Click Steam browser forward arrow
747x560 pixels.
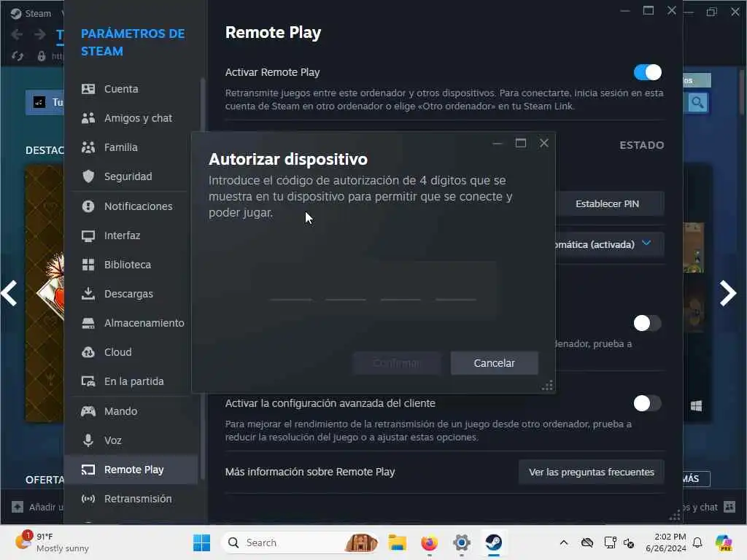point(40,34)
